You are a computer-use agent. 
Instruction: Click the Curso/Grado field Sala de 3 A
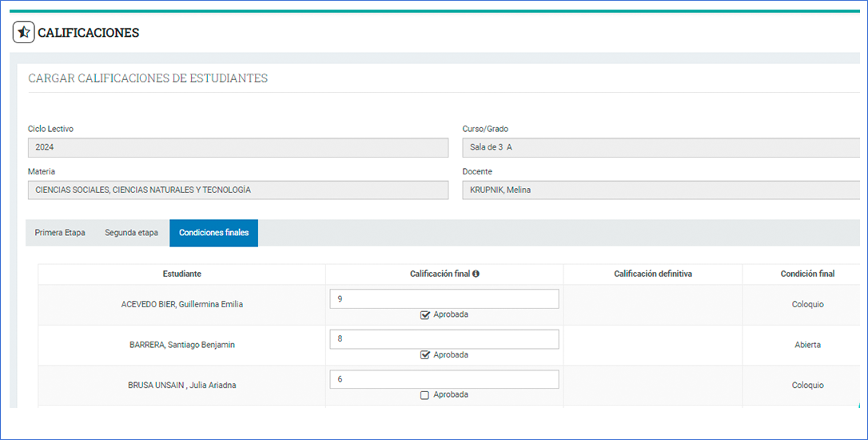662,147
